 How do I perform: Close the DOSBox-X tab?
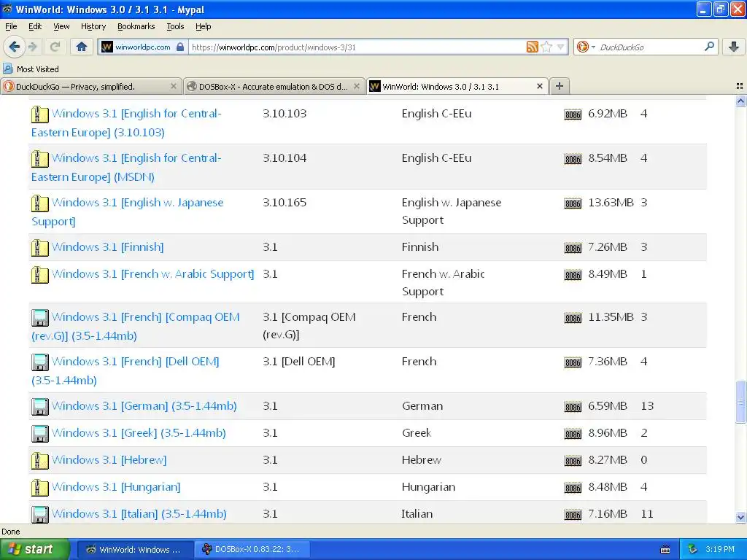356,86
